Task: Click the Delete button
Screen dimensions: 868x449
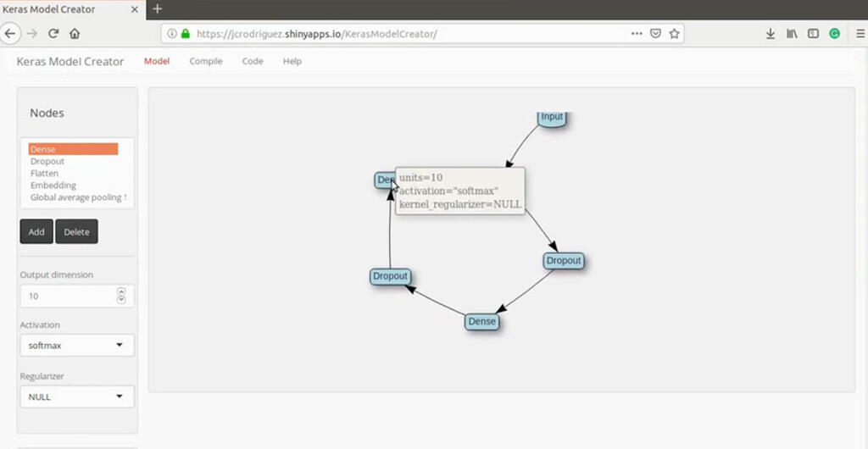Action: [76, 231]
